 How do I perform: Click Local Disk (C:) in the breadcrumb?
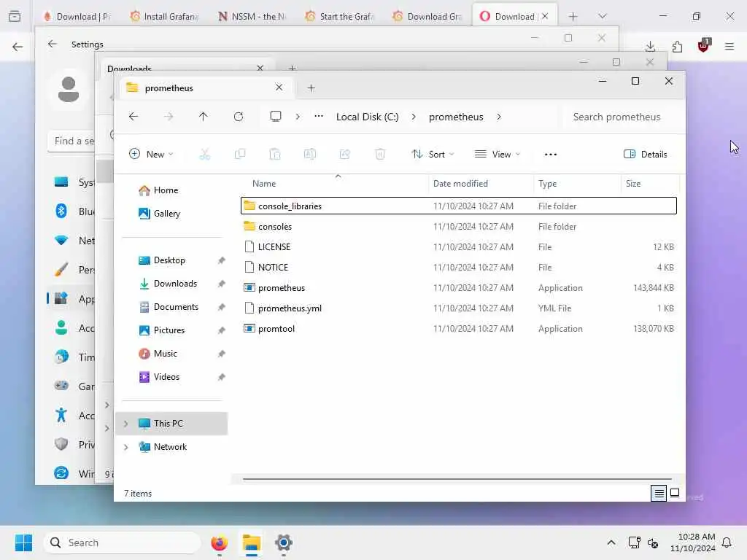coord(368,117)
